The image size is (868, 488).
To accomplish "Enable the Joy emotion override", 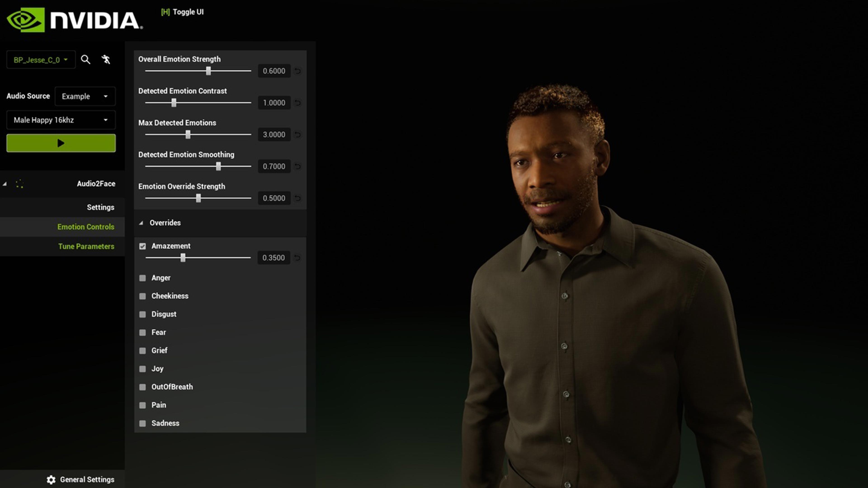I will 143,369.
